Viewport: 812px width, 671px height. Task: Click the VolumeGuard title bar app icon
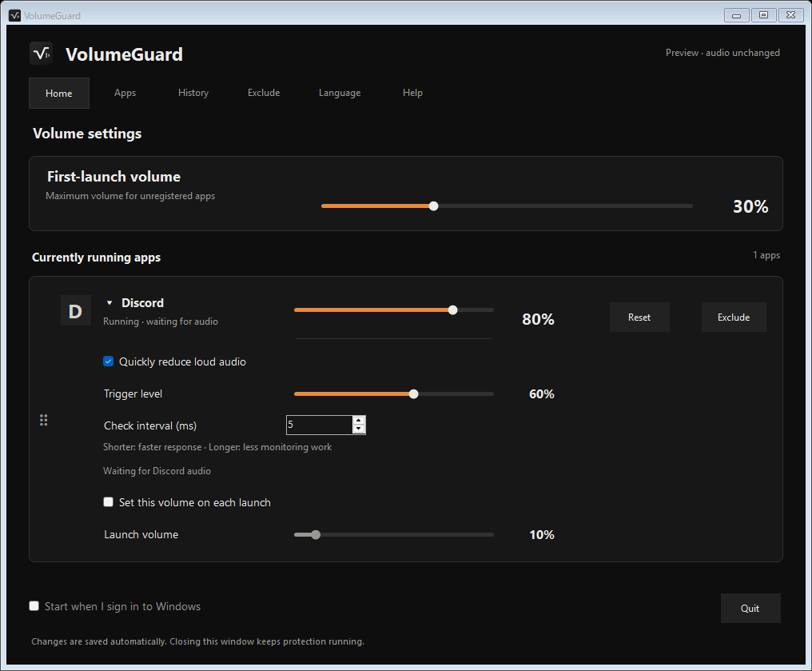pyautogui.click(x=14, y=15)
